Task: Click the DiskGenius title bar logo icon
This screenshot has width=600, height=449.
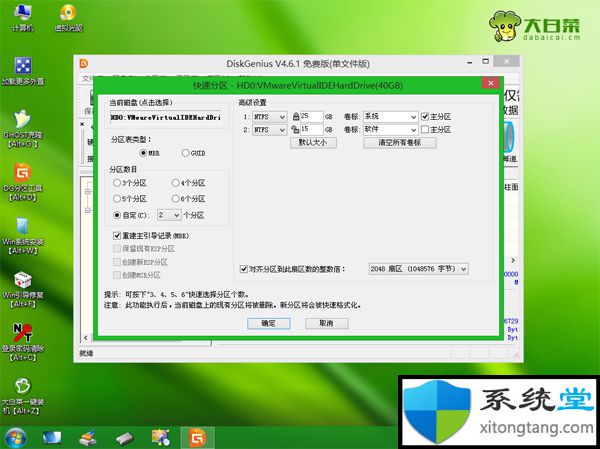Action: pyautogui.click(x=84, y=63)
